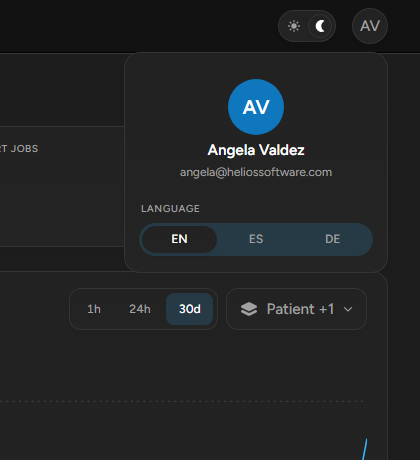Open the Patient +1 filter dropdown
Image resolution: width=420 pixels, height=460 pixels.
296,309
